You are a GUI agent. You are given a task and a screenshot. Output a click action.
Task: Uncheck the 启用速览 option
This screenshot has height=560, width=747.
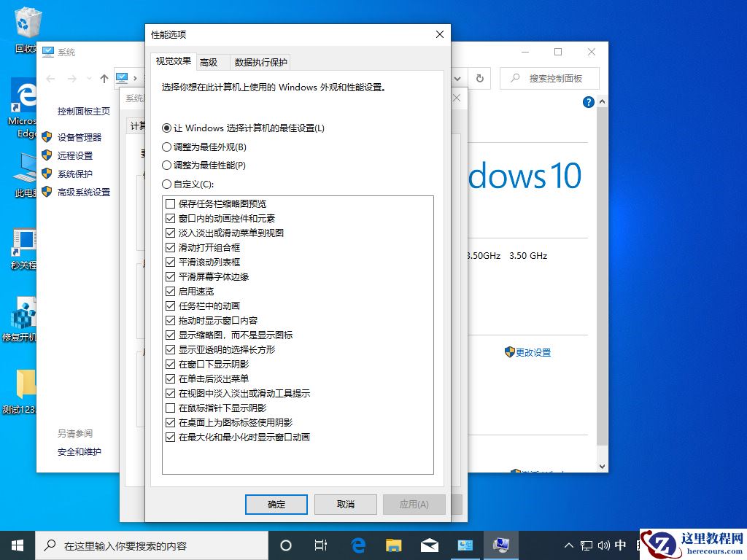click(x=170, y=291)
